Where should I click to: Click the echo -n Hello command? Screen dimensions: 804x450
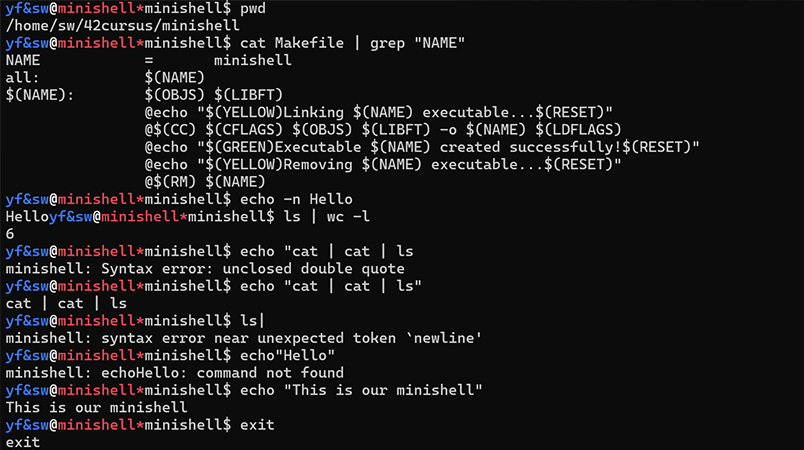296,199
